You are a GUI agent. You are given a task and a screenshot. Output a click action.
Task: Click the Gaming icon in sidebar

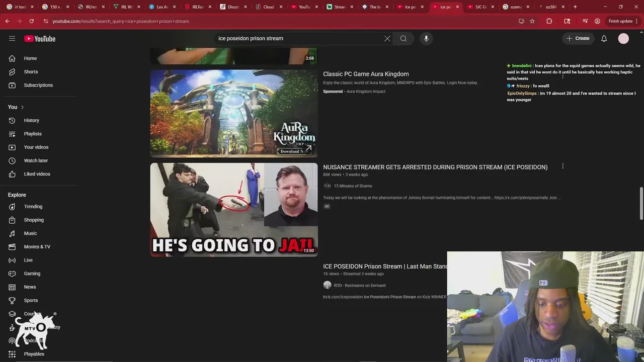coord(12,274)
